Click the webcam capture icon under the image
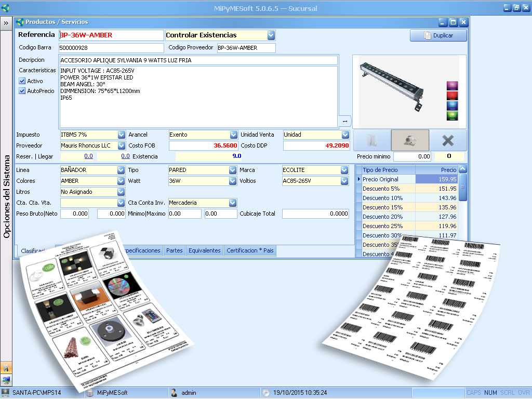The height and width of the screenshot is (399, 532). 410,140
